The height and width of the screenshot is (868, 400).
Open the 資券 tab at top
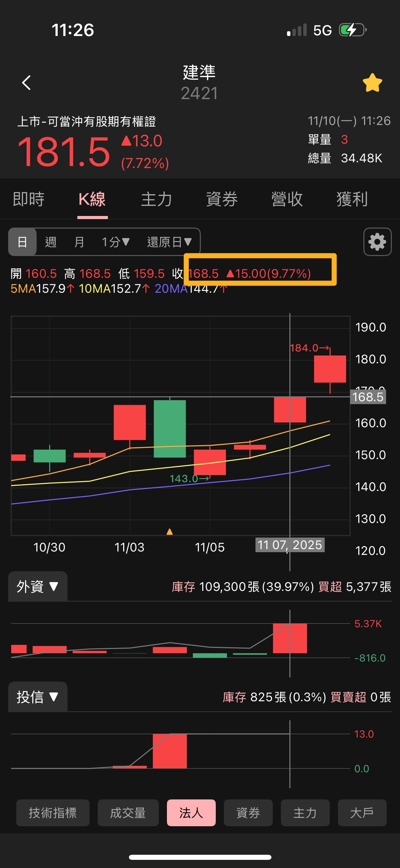tap(222, 199)
